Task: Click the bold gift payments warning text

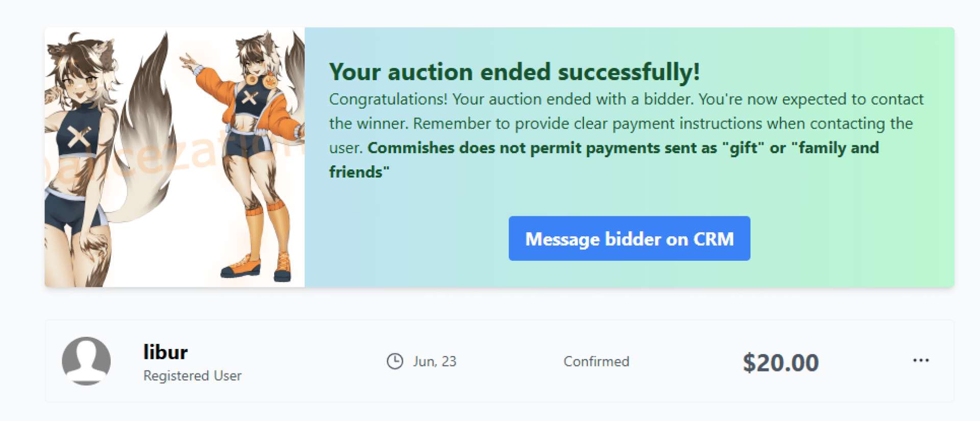Action: [x=623, y=148]
